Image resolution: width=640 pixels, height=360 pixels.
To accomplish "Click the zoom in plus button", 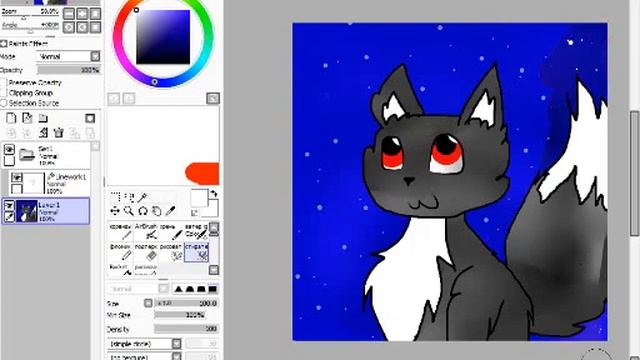I will [82, 14].
